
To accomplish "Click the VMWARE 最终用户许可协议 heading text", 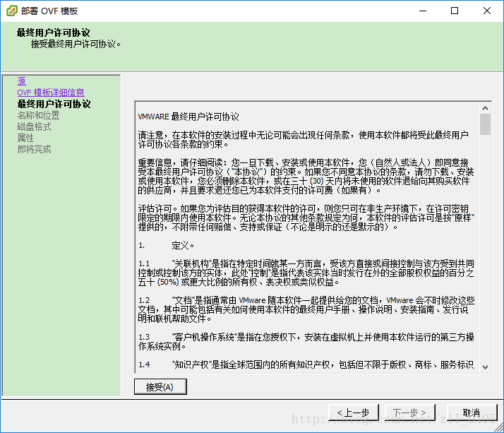I will click(x=188, y=117).
